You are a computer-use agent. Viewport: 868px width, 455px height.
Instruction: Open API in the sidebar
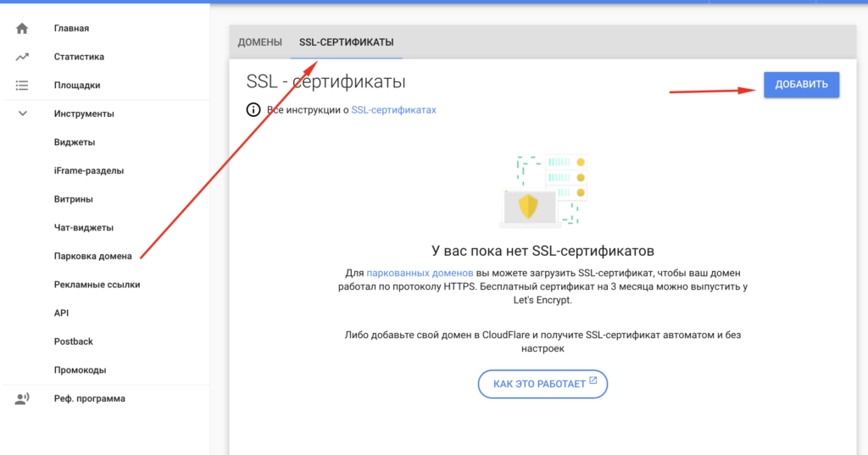tap(61, 314)
